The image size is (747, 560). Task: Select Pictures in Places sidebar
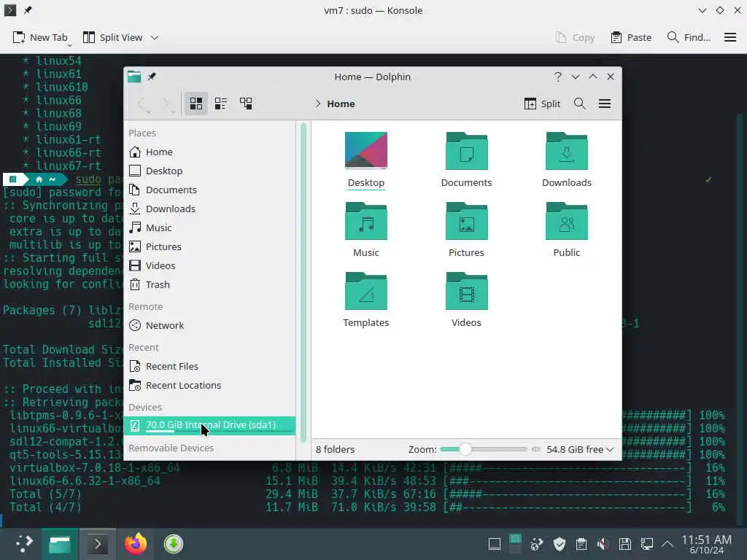[209, 246]
